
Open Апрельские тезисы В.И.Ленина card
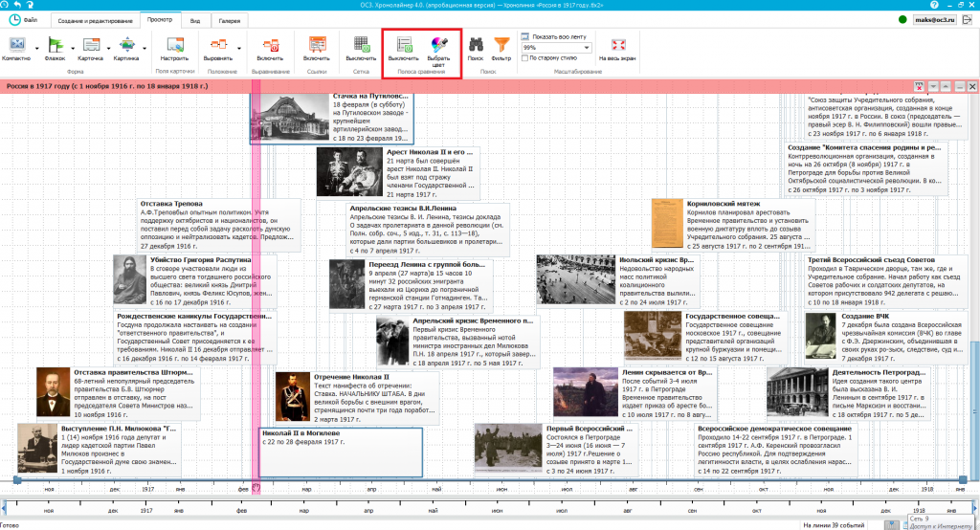click(x=428, y=230)
